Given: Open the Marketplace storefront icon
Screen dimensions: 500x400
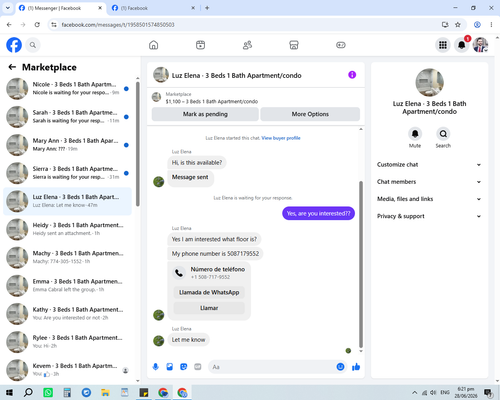Looking at the screenshot, I should 294,45.
